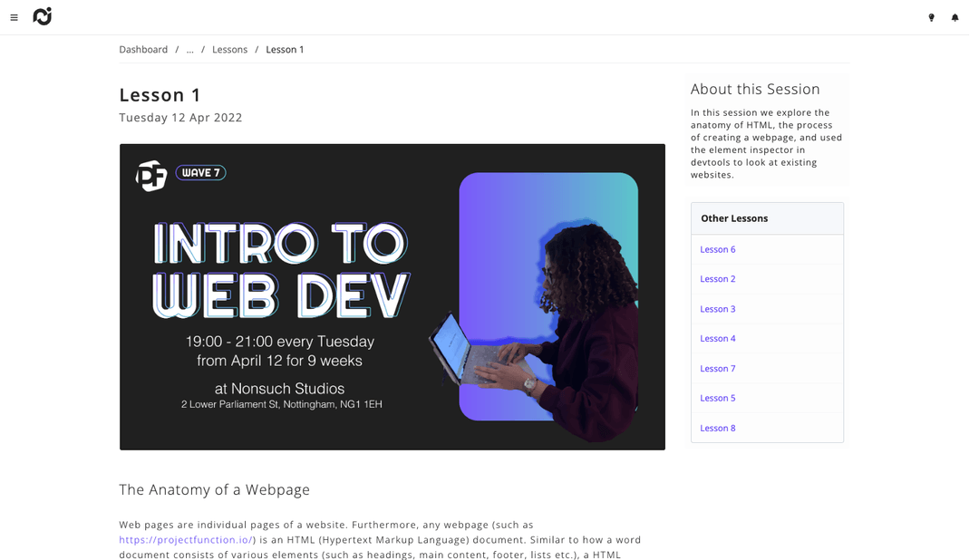Click the About this Session heading
The width and height of the screenshot is (979, 560).
pos(755,90)
